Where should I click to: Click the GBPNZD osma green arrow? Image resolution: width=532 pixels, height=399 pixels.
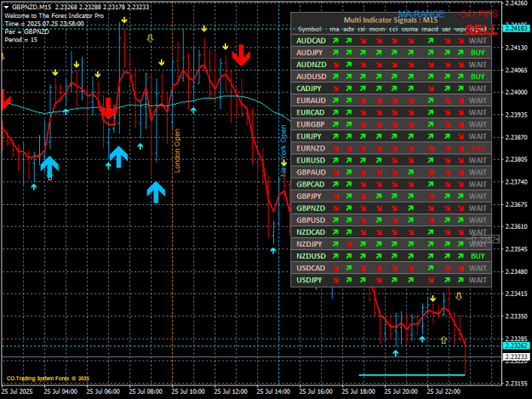[411, 208]
